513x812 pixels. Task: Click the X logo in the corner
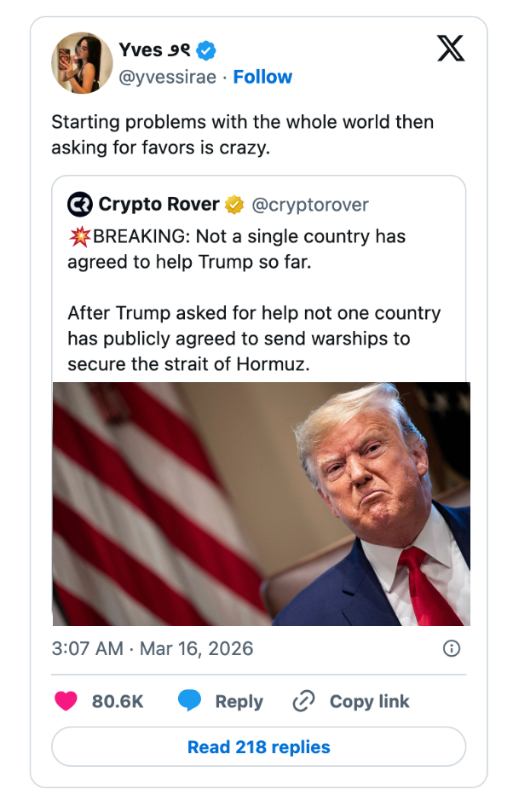[451, 49]
